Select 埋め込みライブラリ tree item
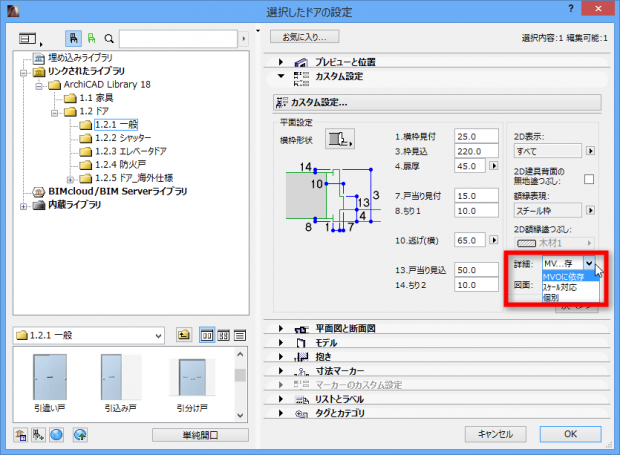 coord(80,58)
